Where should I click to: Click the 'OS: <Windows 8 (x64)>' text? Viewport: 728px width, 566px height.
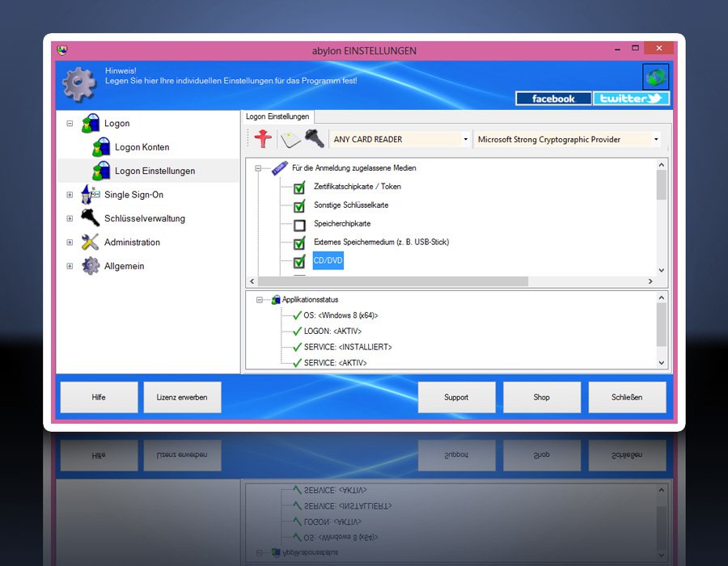coord(341,315)
